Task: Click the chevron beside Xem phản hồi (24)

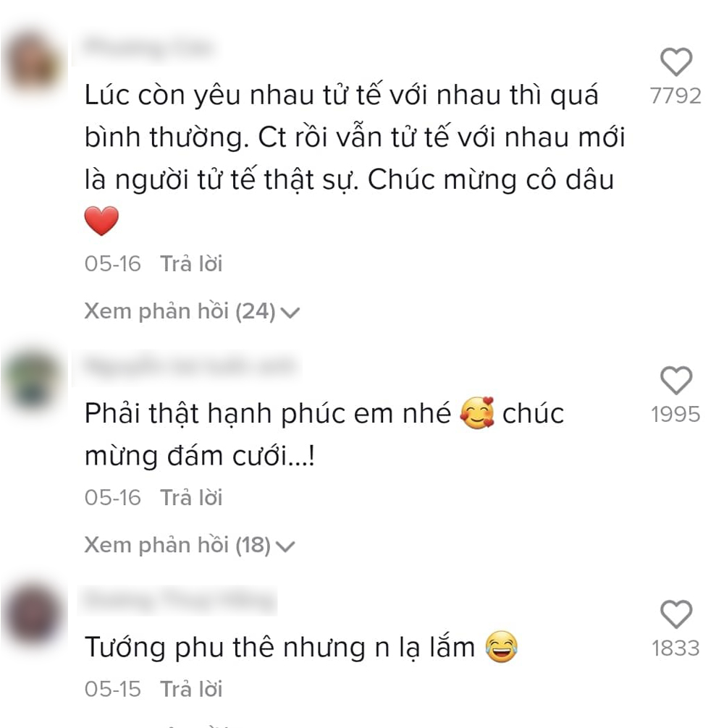Action: 290,313
